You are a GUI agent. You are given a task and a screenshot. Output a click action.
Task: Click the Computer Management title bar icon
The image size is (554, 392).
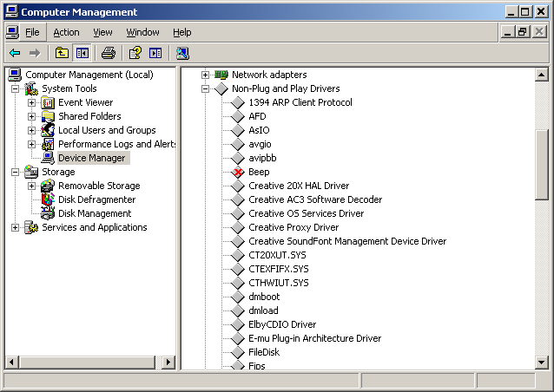11,11
